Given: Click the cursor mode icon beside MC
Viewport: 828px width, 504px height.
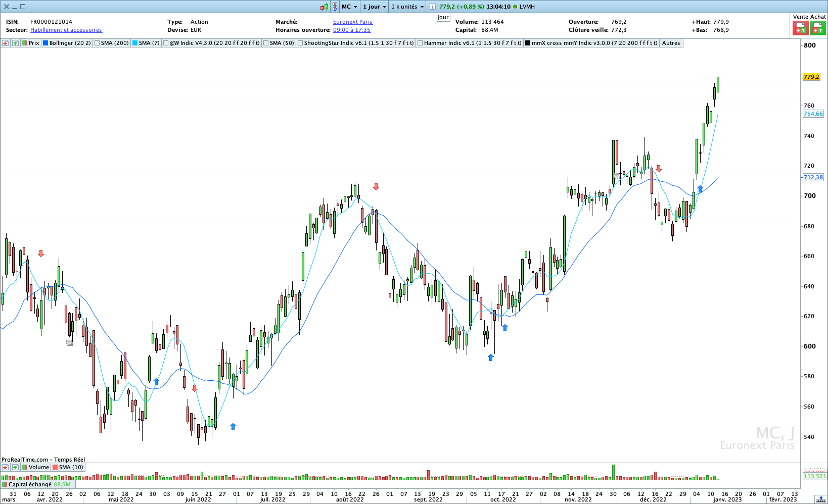Looking at the screenshot, I should (x=335, y=7).
